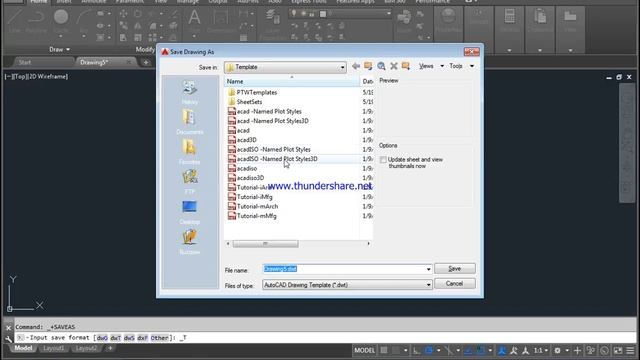This screenshot has width=640, height=360.
Task: Toggle isometric drafting in status bar
Action: point(449,350)
